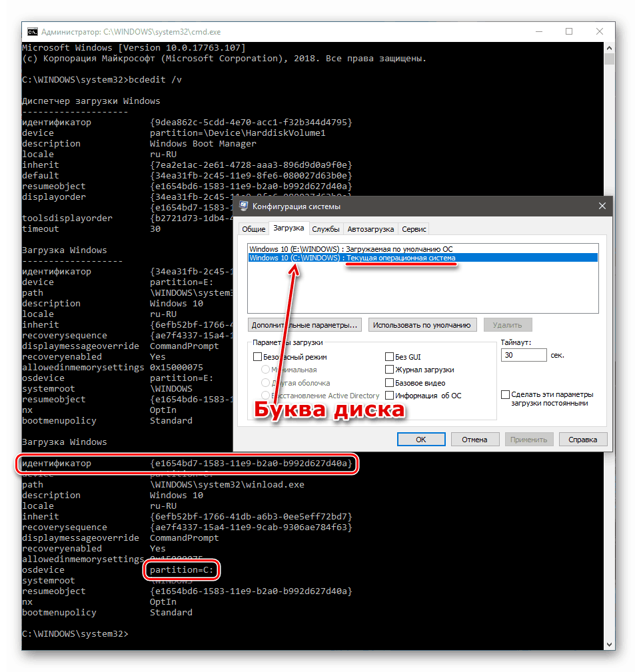Open the Автозагрузка tab
637x672 pixels.
tap(370, 228)
